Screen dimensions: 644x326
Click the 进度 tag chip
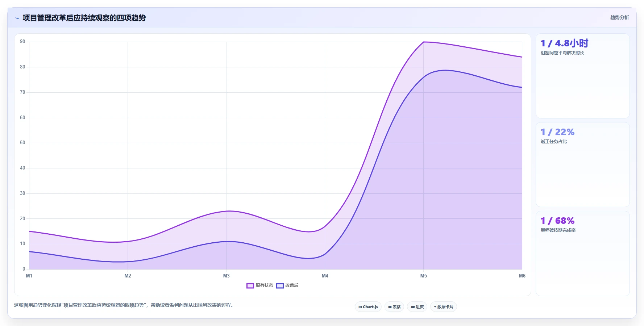417,307
